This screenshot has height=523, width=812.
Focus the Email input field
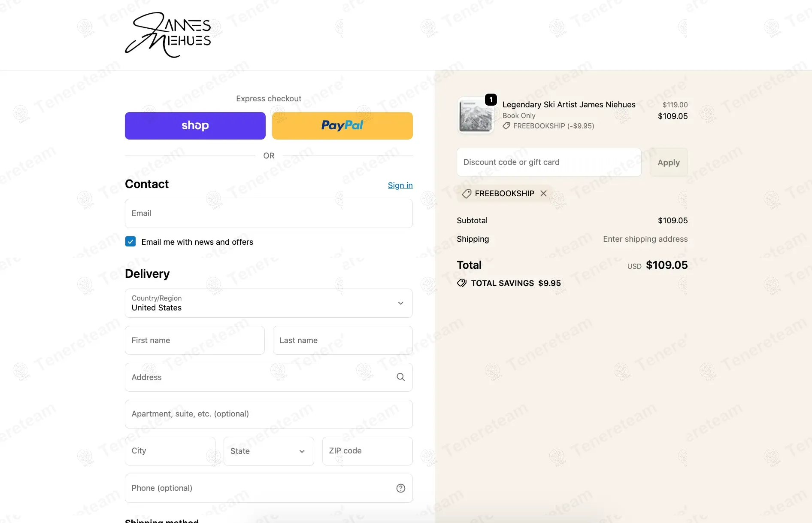(x=269, y=213)
